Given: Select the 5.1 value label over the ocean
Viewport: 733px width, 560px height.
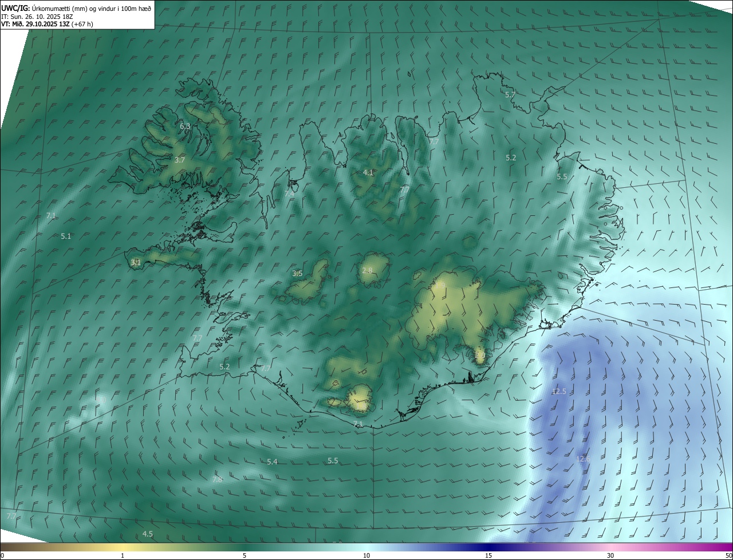Looking at the screenshot, I should point(66,236).
